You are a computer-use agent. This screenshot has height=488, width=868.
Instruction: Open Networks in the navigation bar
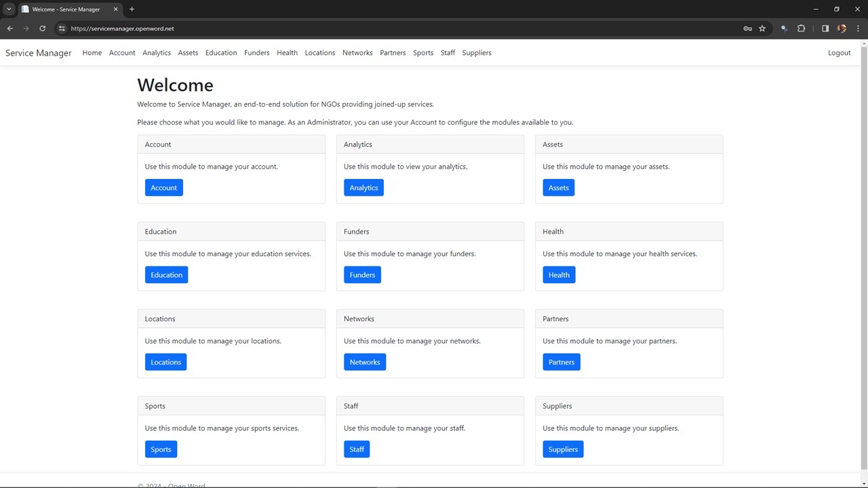click(357, 53)
